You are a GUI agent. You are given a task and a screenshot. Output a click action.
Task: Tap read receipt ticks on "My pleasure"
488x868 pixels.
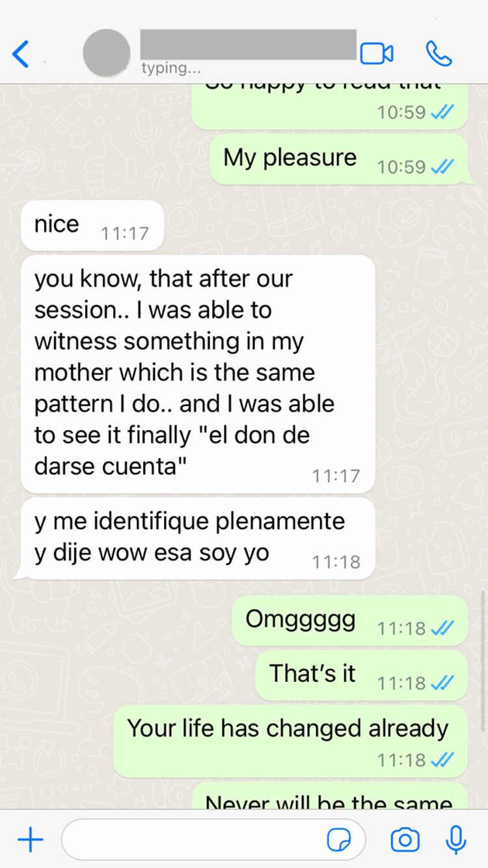(442, 167)
